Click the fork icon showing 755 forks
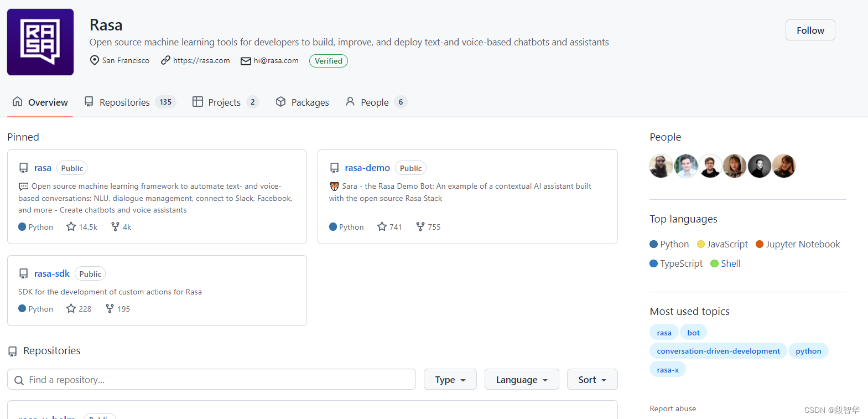Image resolution: width=868 pixels, height=419 pixels. (x=420, y=226)
